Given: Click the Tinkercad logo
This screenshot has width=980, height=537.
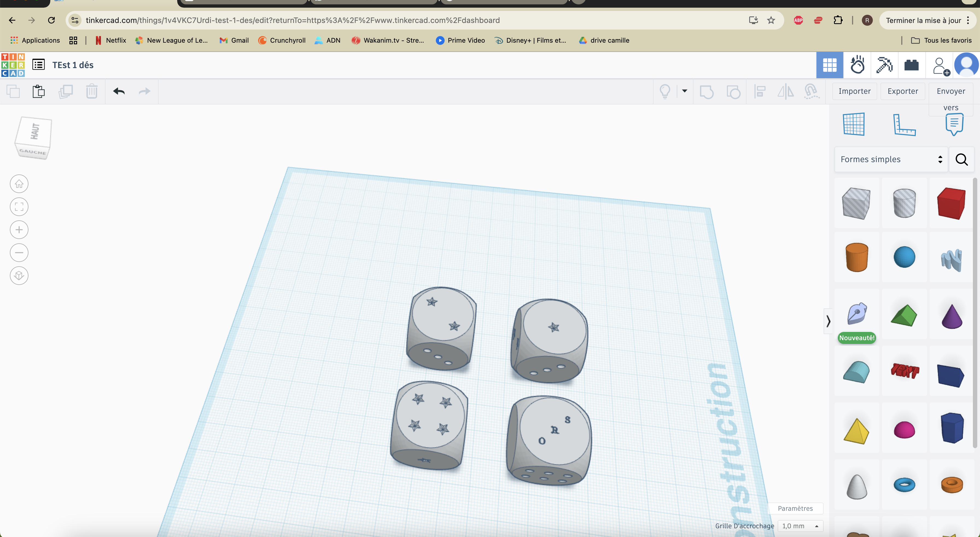Looking at the screenshot, I should [13, 65].
